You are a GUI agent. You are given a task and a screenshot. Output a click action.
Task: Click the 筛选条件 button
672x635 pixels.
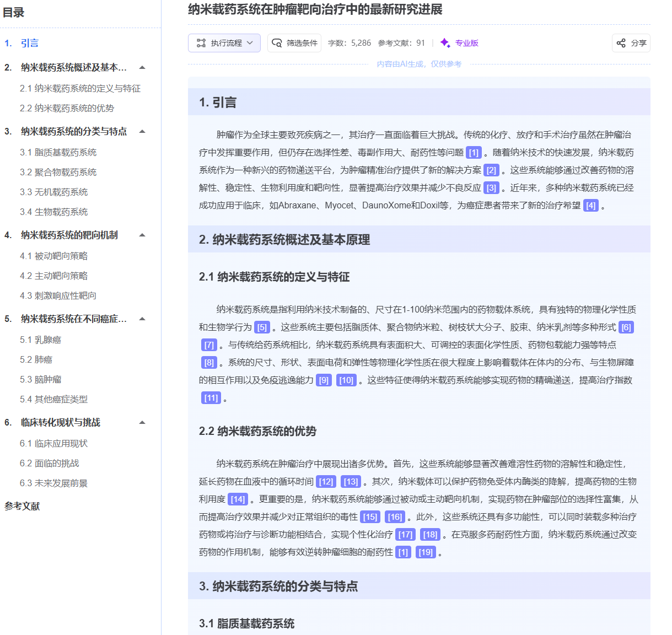pos(294,43)
